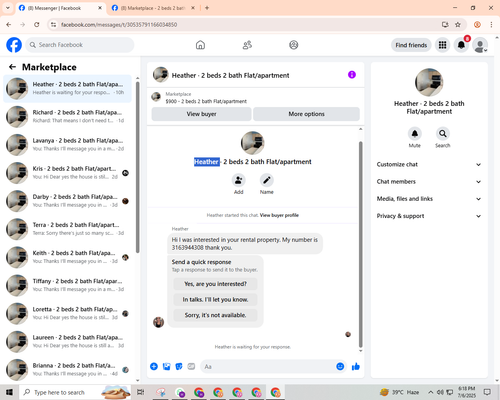Go back from Marketplace with arrow
500x400 pixels.
tap(12, 67)
